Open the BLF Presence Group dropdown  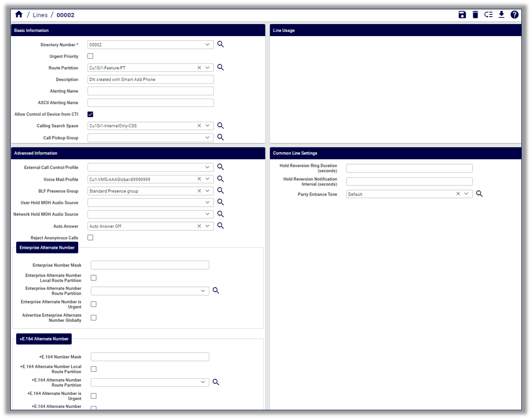(x=207, y=191)
